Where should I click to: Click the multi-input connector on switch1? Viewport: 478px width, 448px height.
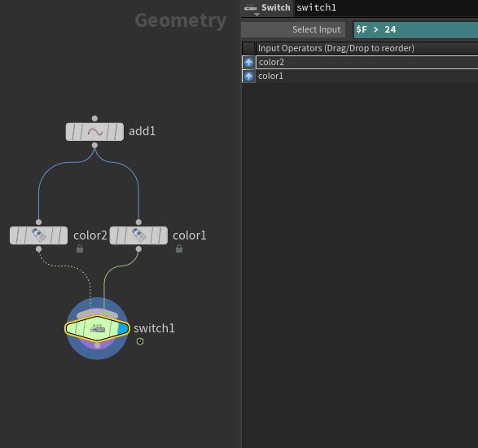tap(97, 314)
